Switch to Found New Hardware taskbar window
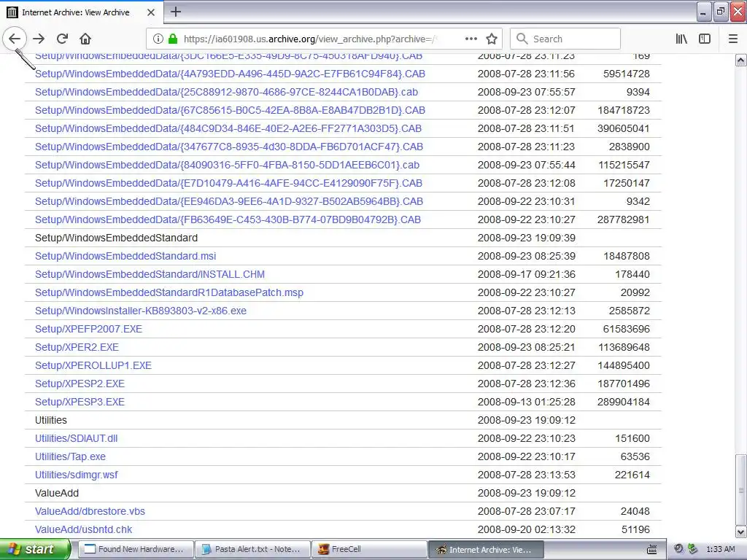Viewport: 747px width, 560px height. pos(135,549)
